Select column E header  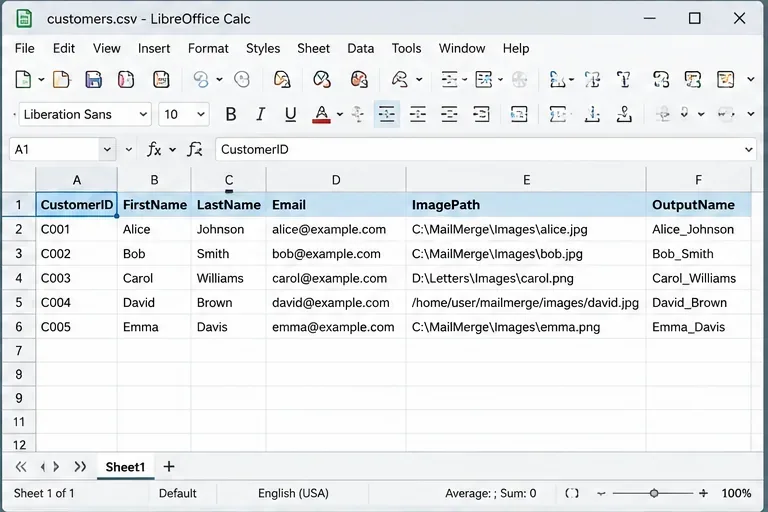tap(526, 180)
